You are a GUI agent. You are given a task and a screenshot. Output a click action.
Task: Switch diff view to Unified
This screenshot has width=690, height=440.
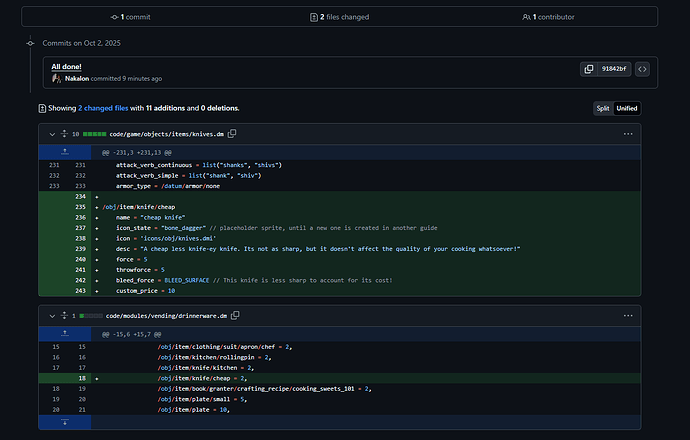(627, 108)
